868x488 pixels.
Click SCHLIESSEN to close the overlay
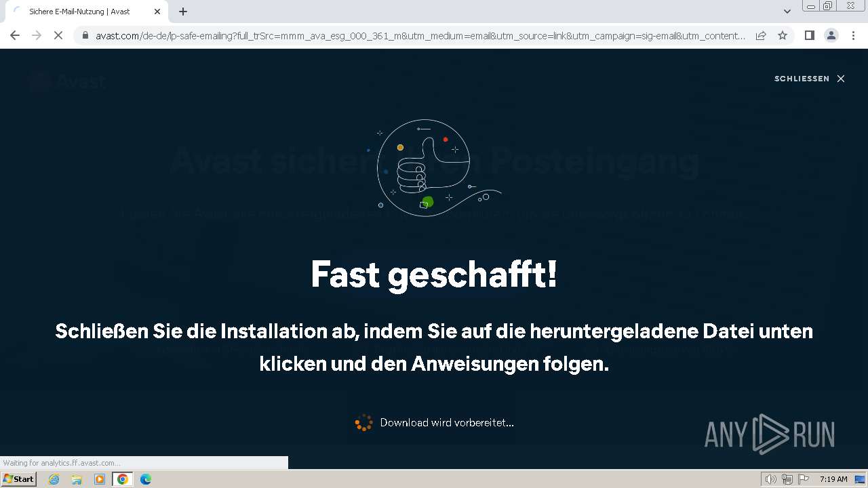[802, 79]
